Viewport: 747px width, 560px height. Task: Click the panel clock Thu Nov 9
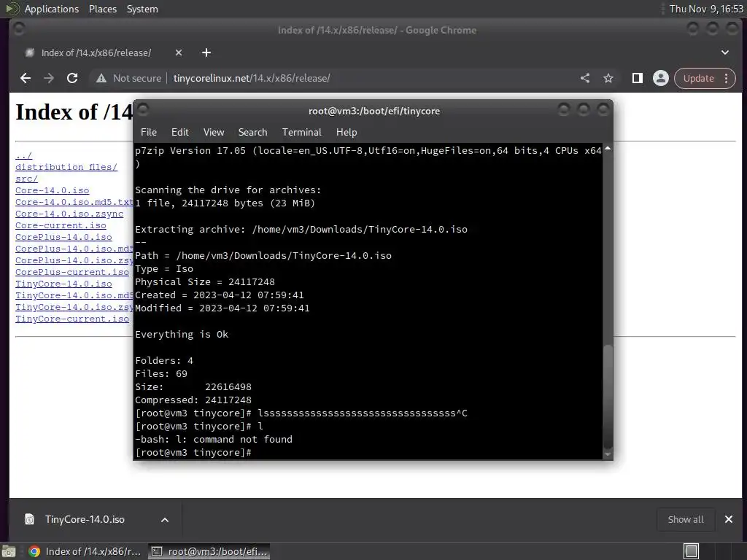pyautogui.click(x=706, y=9)
